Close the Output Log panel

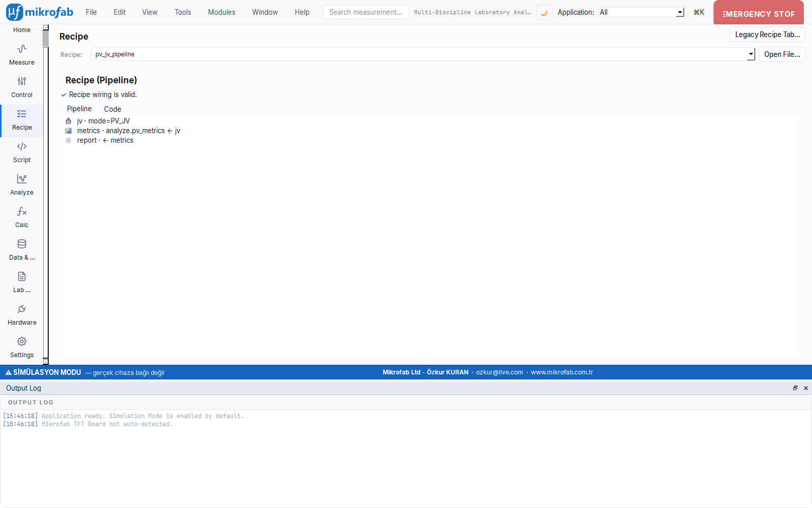coord(806,388)
